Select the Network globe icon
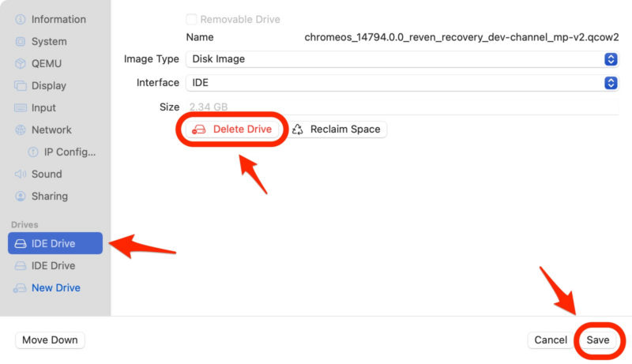The width and height of the screenshot is (632, 364). click(x=21, y=130)
